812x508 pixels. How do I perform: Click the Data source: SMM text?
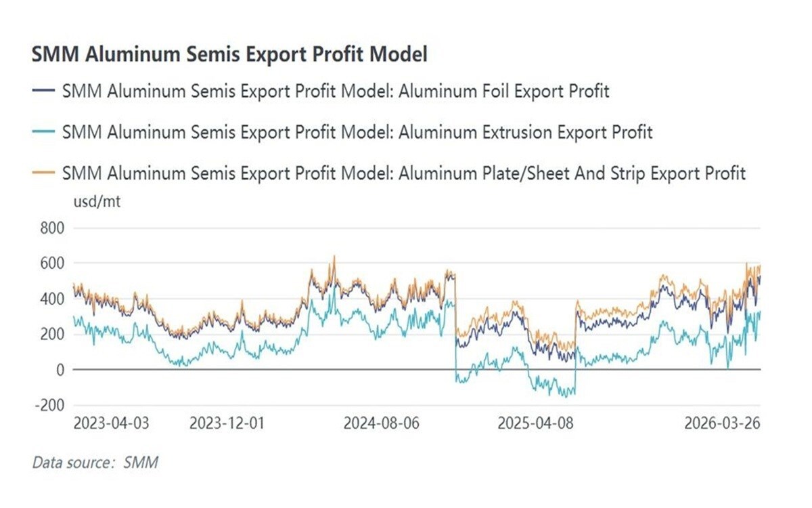[95, 463]
